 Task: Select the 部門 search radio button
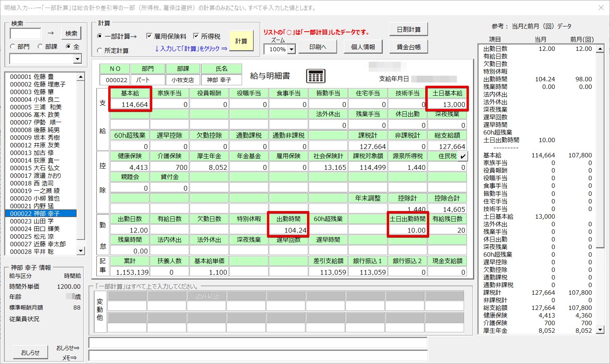pos(13,46)
